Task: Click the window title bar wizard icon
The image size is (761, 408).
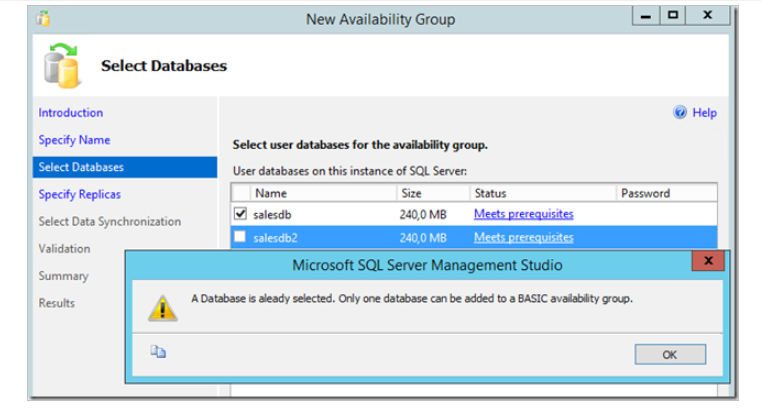Action: click(x=43, y=19)
